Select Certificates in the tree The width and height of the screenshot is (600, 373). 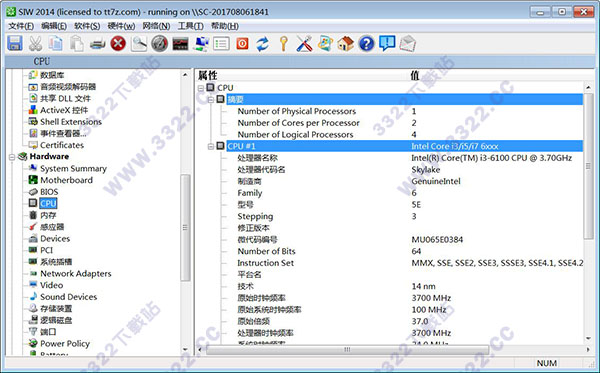pos(62,145)
